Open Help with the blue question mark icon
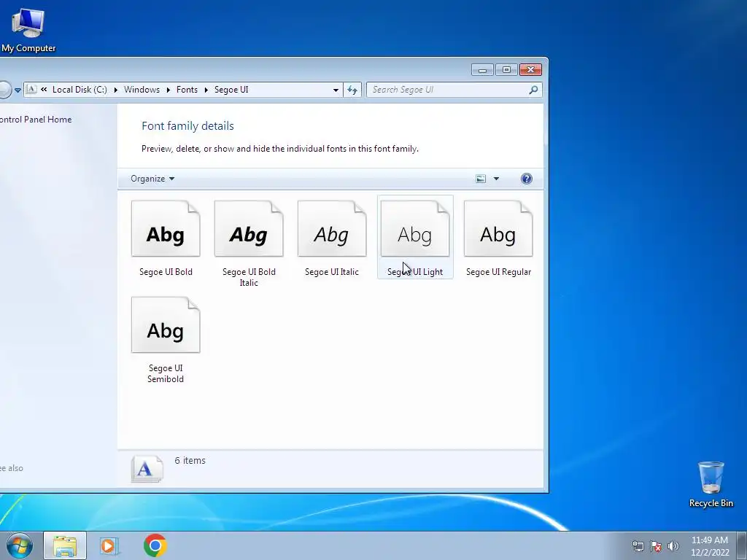The height and width of the screenshot is (560, 747). click(x=527, y=179)
